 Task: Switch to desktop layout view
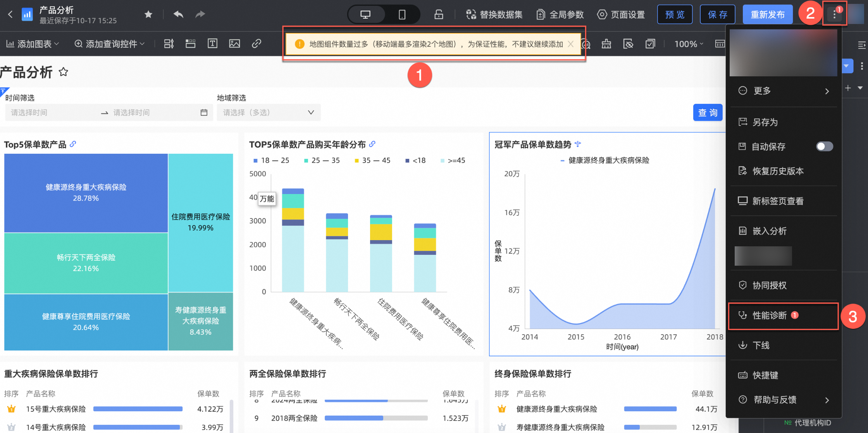365,15
